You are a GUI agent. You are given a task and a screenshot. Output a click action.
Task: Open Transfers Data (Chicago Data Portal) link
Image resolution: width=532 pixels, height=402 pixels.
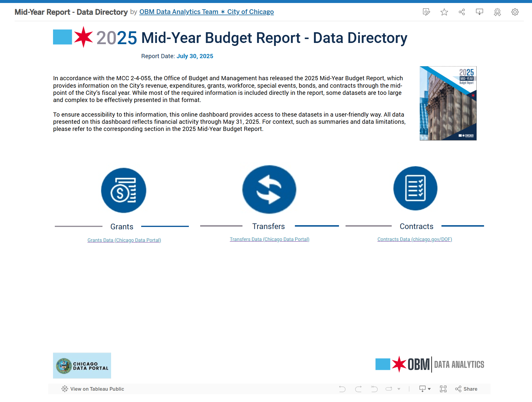270,239
